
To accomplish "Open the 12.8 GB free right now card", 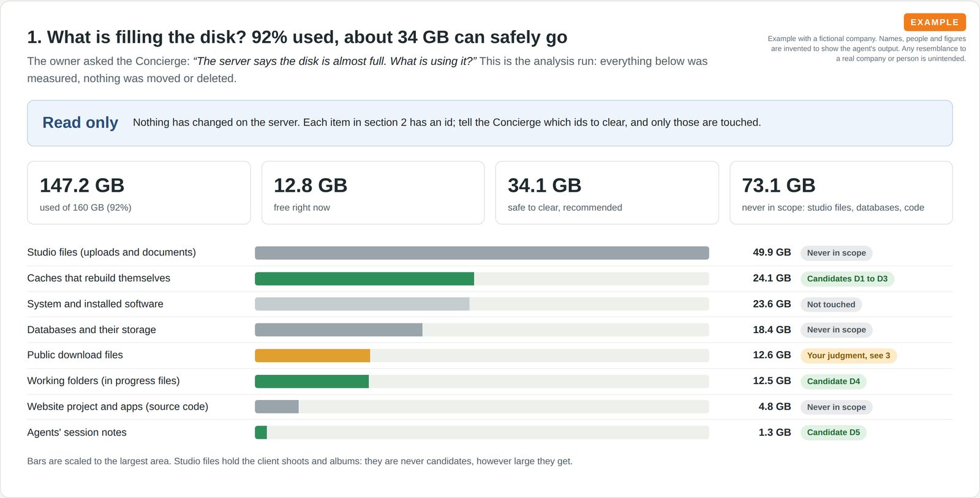I will 373,193.
